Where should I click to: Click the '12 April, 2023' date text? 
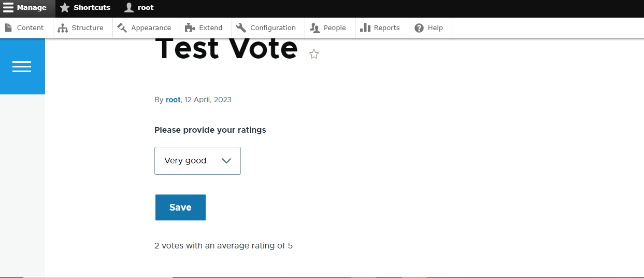(x=208, y=100)
